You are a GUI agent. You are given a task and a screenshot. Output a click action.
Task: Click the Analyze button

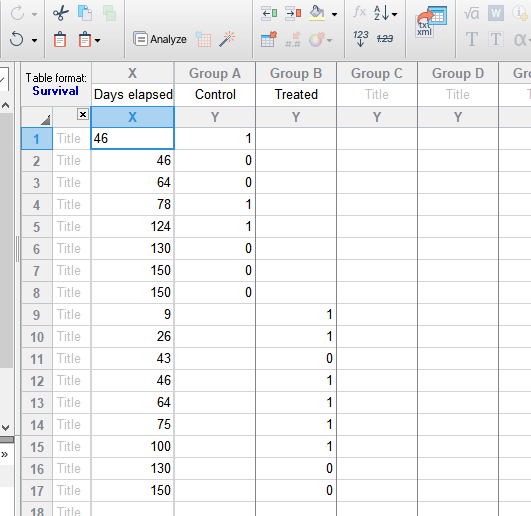click(160, 39)
